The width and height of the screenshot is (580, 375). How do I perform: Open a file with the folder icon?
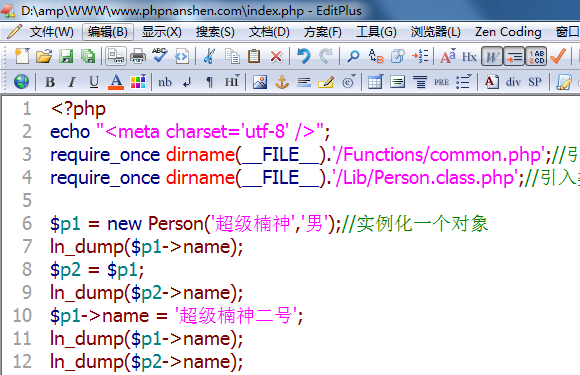(x=44, y=56)
